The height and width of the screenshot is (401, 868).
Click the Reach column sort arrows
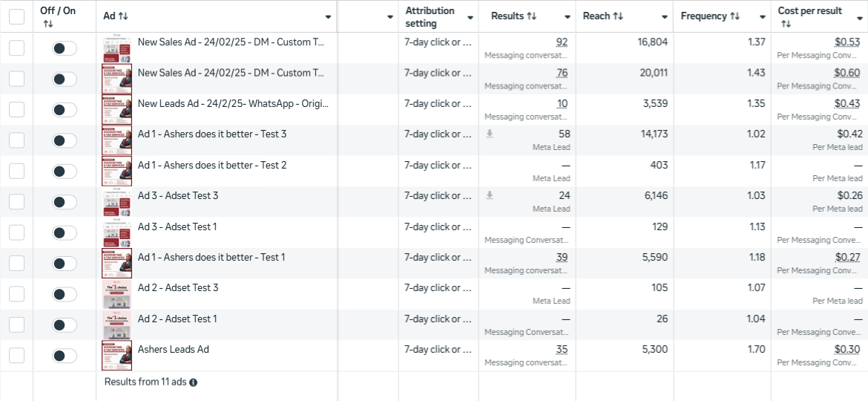coord(617,16)
